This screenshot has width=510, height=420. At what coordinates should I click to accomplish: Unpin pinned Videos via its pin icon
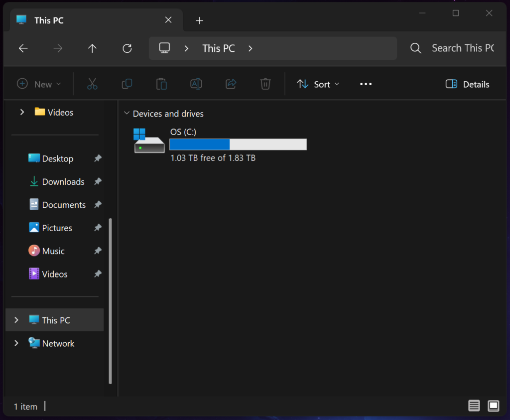tap(98, 274)
